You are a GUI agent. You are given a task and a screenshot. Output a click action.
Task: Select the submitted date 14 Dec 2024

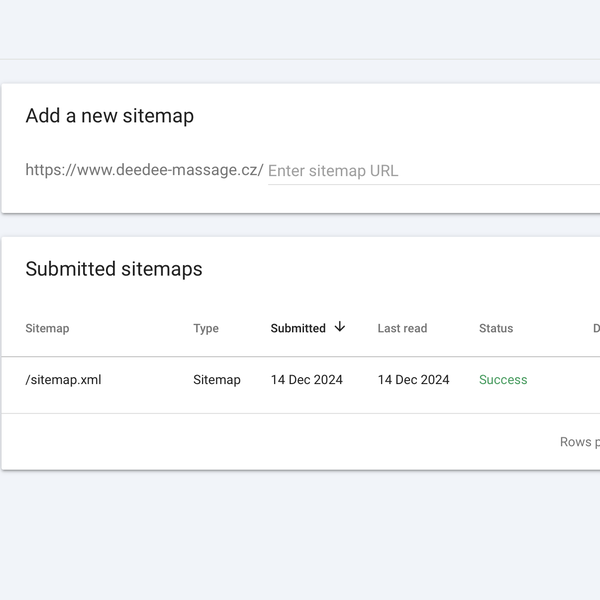click(x=307, y=380)
